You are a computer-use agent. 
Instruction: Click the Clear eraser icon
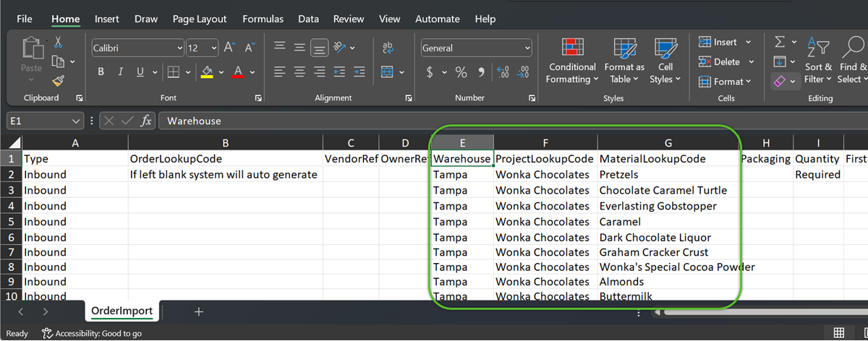coord(780,81)
